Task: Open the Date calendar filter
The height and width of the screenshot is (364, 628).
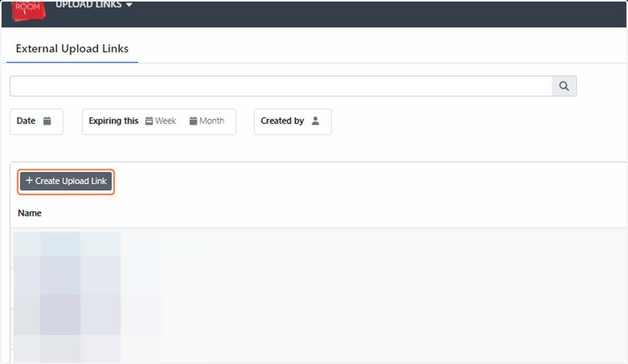Action: (37, 121)
